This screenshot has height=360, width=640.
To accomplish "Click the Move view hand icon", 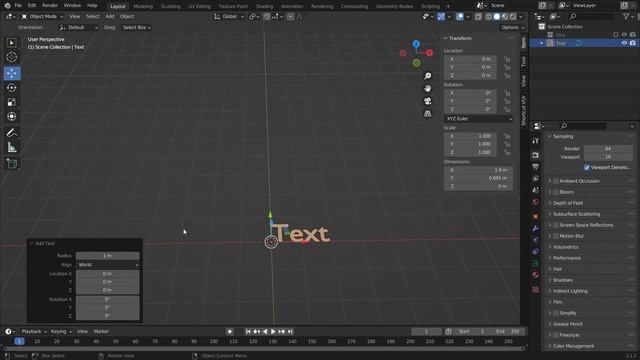I will [x=427, y=89].
